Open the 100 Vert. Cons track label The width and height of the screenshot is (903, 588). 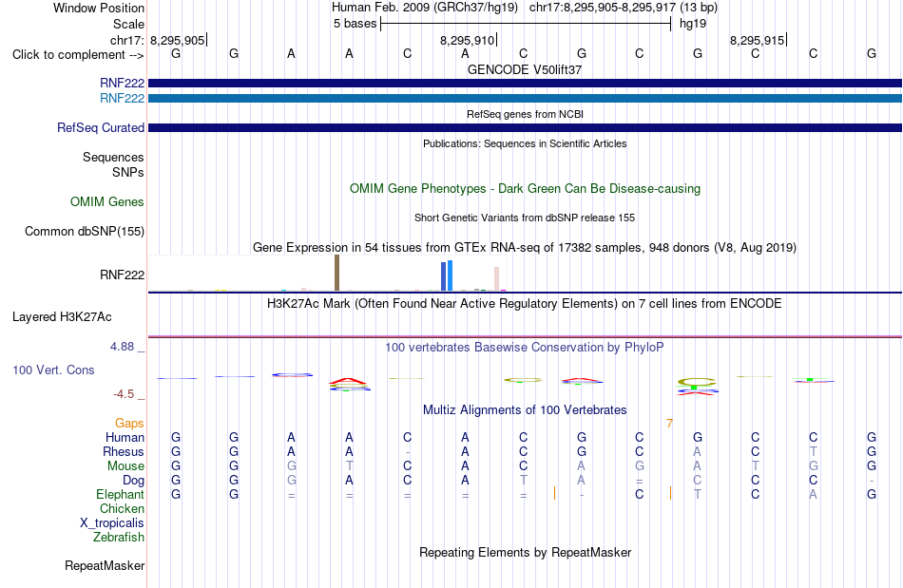53,370
